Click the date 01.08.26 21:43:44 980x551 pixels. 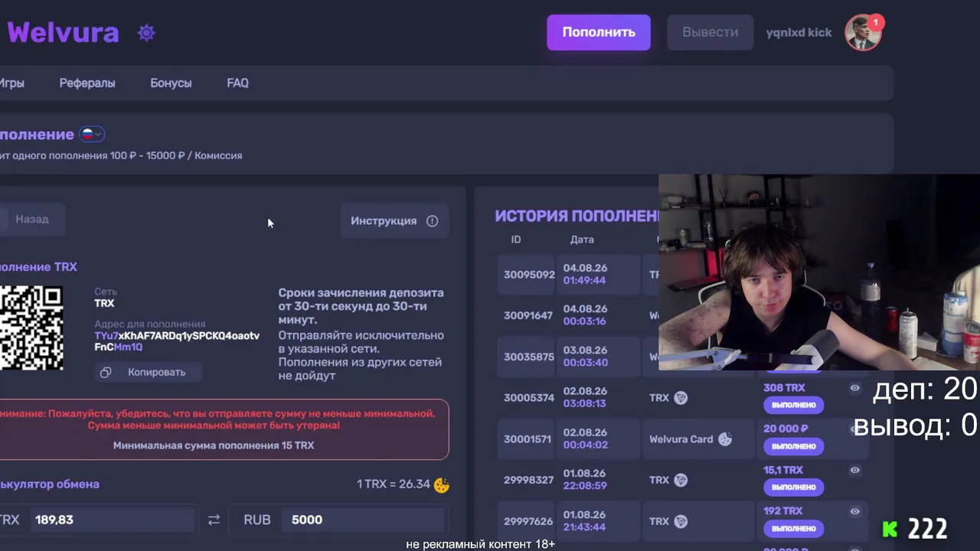[585, 522]
